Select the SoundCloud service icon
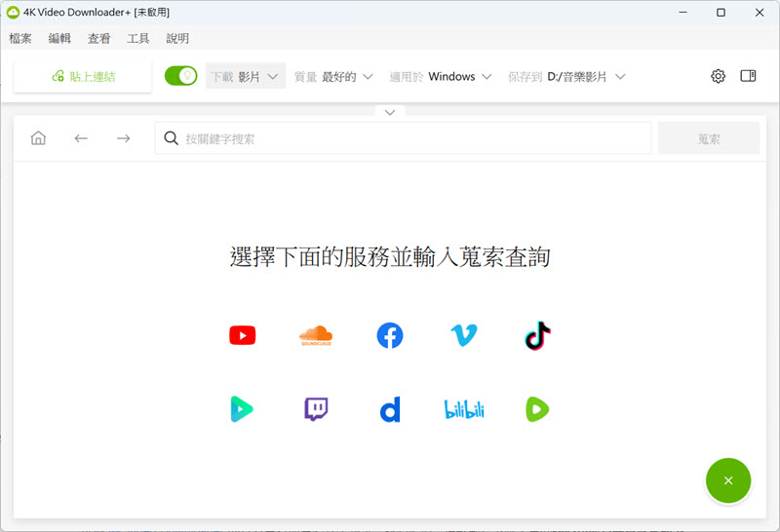The height and width of the screenshot is (532, 780). [316, 335]
